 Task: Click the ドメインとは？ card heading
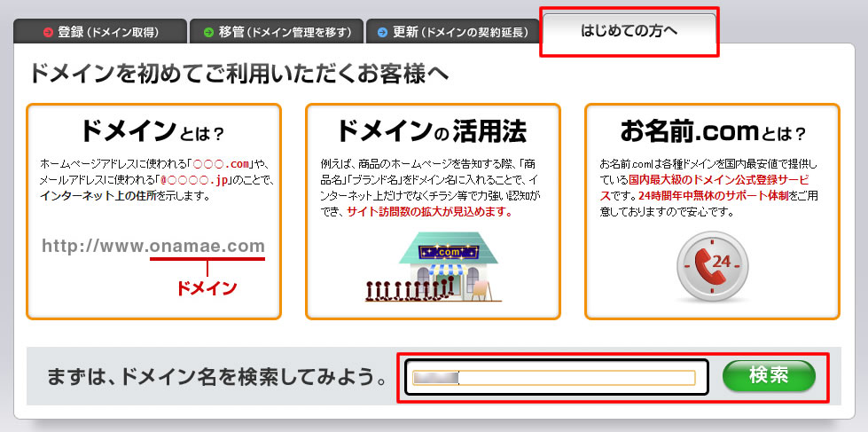click(x=152, y=132)
